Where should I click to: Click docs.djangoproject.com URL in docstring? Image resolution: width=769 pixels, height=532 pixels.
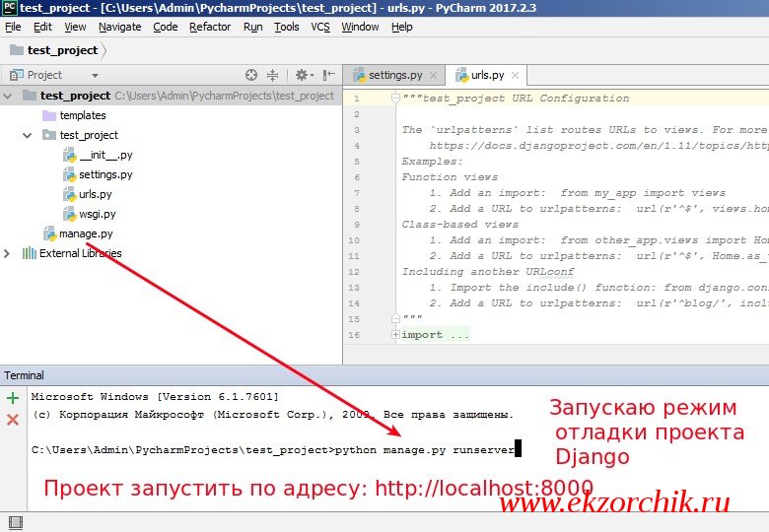[598, 146]
